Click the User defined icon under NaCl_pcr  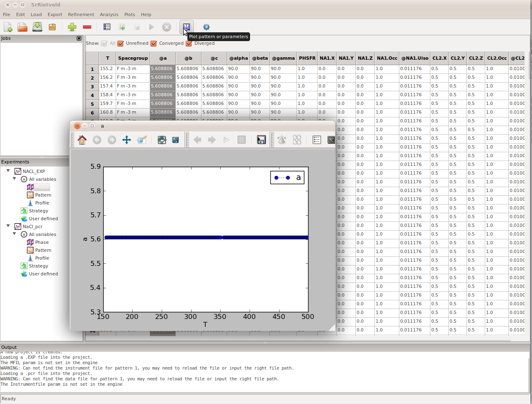point(24,274)
